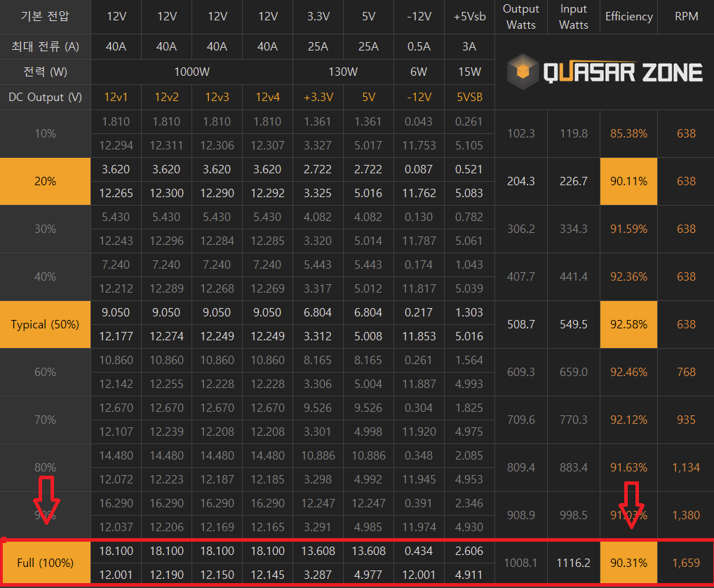
Task: Select the '4.911' voltage reading
Action: tap(469, 575)
